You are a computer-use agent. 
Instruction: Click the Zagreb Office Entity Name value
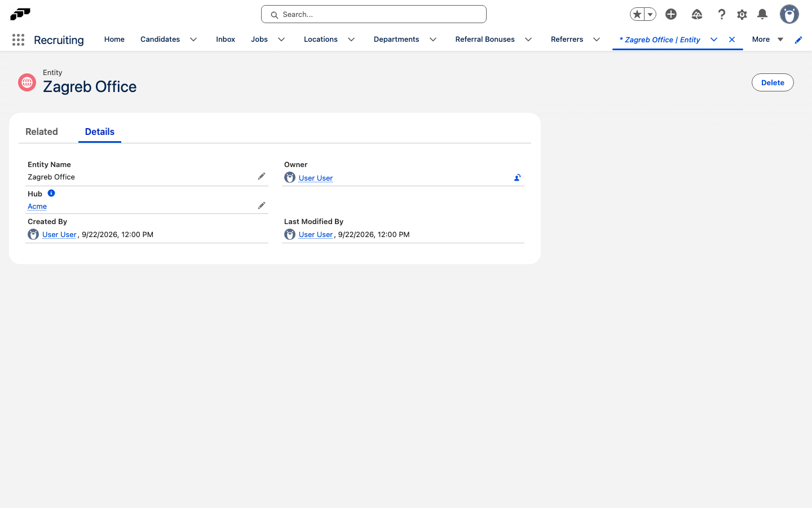tap(51, 177)
